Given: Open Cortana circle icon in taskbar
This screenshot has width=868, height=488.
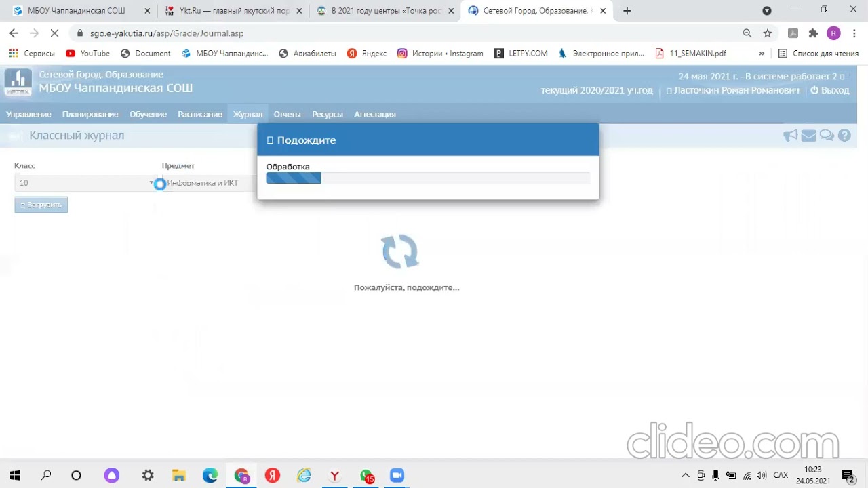Looking at the screenshot, I should (76, 476).
